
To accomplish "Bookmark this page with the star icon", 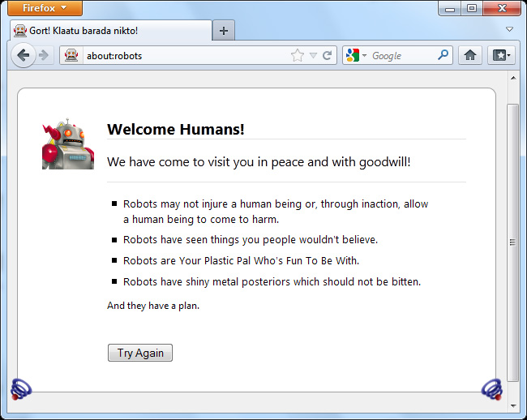I will (298, 55).
